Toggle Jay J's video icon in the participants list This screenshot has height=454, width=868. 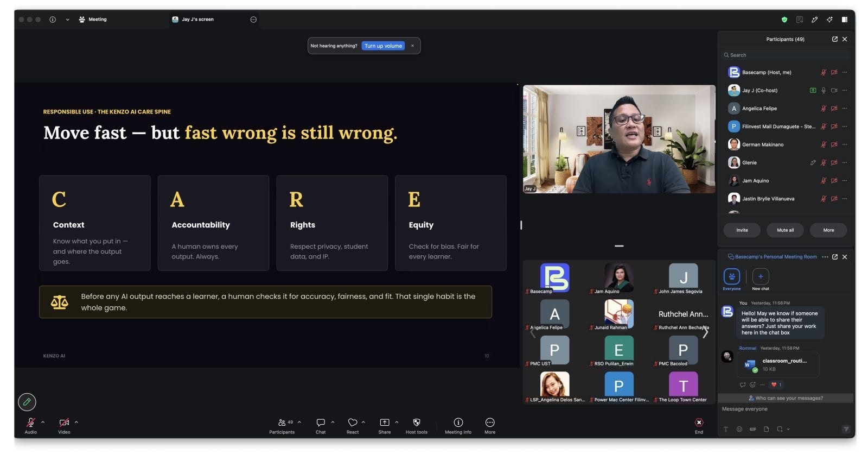coord(834,91)
